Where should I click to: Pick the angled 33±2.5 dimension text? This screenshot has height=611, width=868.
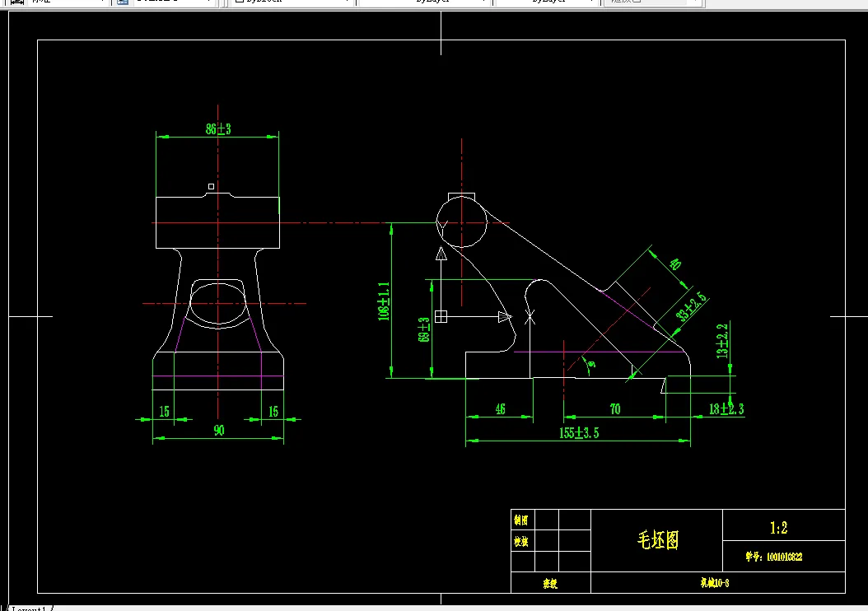tap(691, 307)
